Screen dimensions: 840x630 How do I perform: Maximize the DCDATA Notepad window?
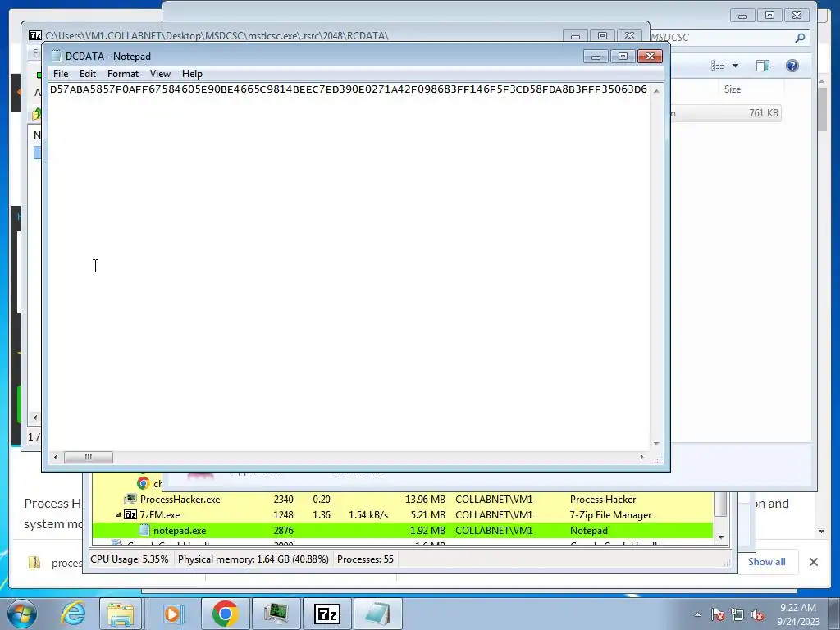click(623, 57)
